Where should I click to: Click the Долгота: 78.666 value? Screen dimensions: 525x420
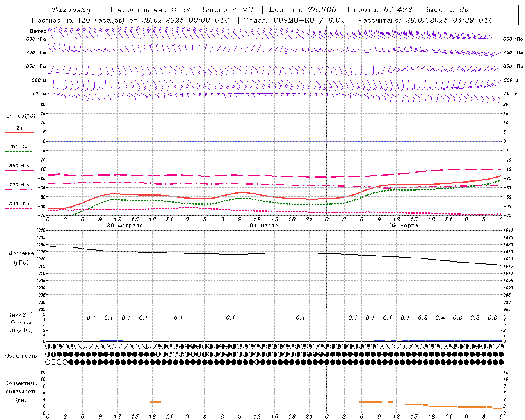coord(303,10)
